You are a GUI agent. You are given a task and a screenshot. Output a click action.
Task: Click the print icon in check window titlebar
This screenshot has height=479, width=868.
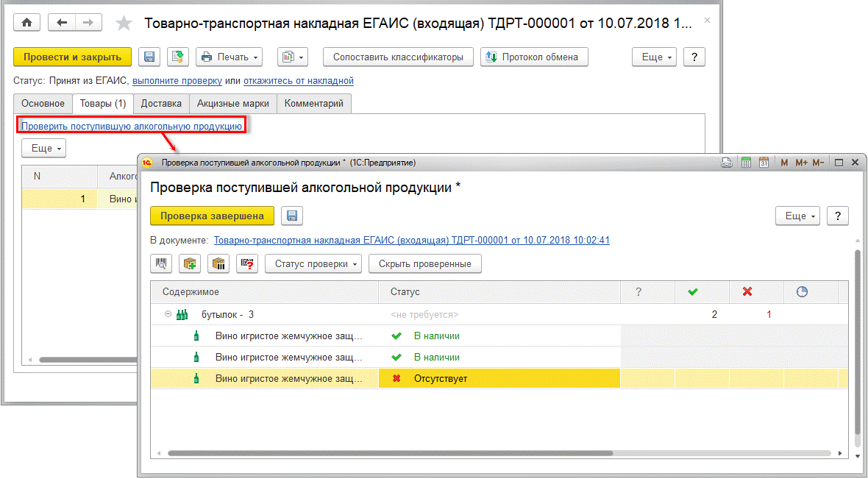click(727, 163)
